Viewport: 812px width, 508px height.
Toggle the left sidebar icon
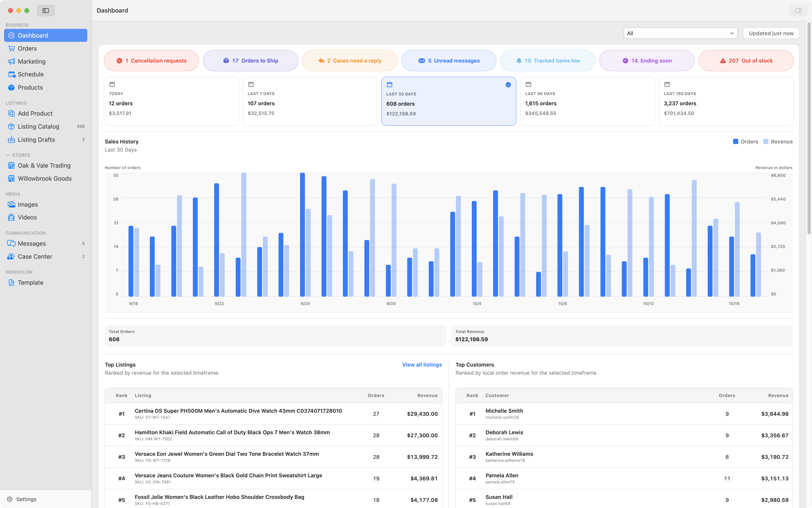click(46, 10)
